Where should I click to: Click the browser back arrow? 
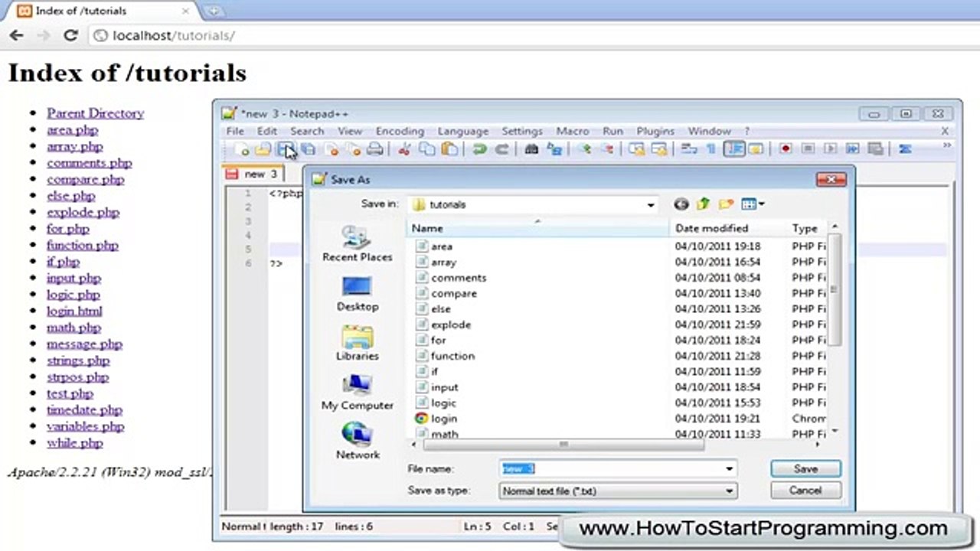click(x=16, y=35)
